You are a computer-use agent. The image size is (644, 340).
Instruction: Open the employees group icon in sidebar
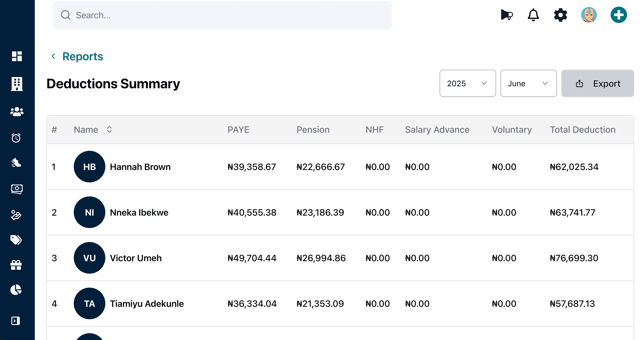(x=17, y=112)
